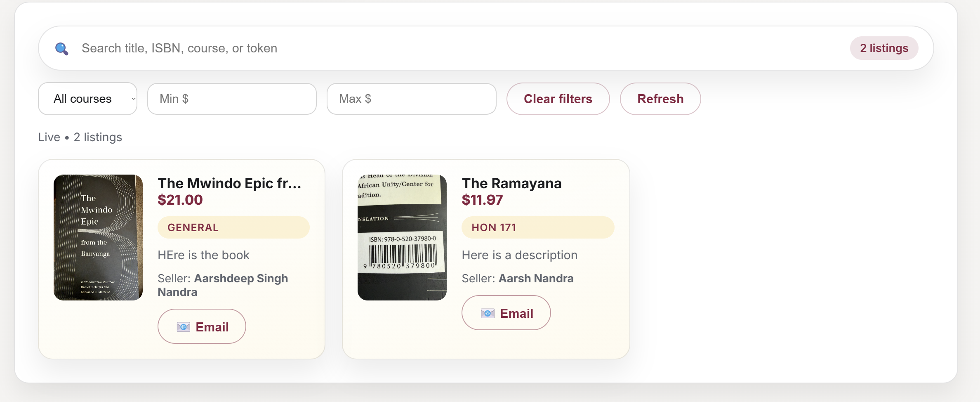Image resolution: width=980 pixels, height=402 pixels.
Task: Open The Ramayana ISBN barcode photo
Action: (x=402, y=237)
